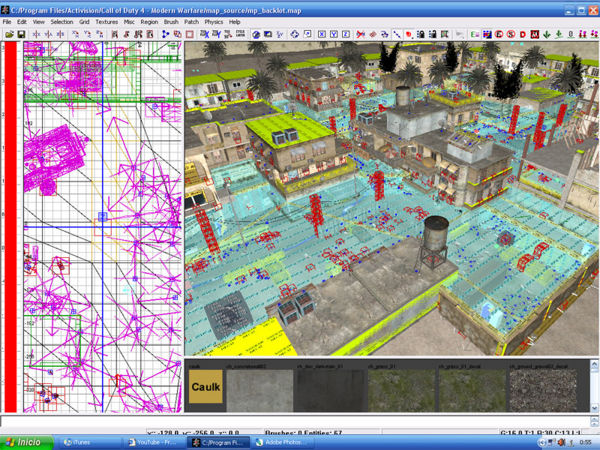Select the gravel ground decal texture thumbnail
Image resolution: width=600 pixels, height=450 pixels.
tap(543, 390)
